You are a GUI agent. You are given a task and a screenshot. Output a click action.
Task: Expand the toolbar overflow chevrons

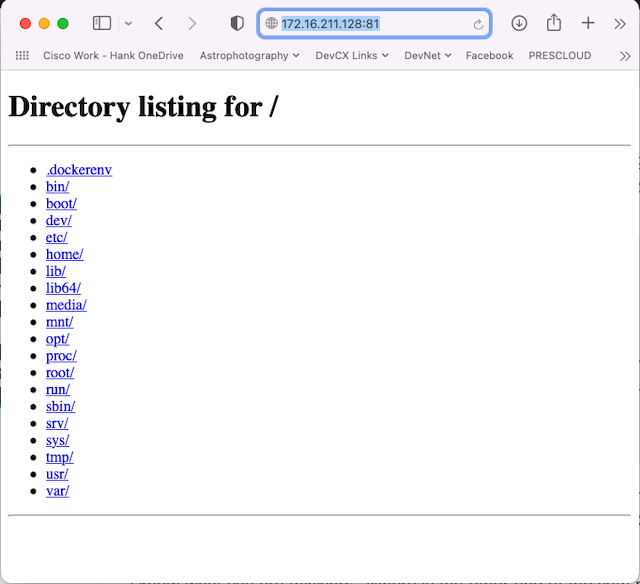(620, 23)
